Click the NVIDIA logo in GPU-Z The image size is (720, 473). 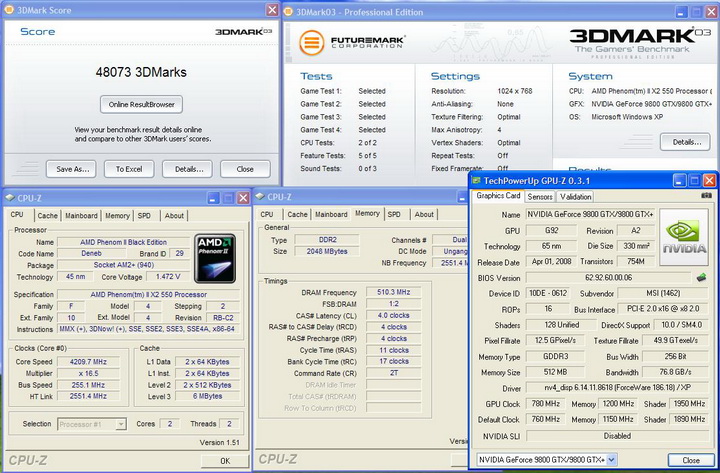click(x=684, y=237)
